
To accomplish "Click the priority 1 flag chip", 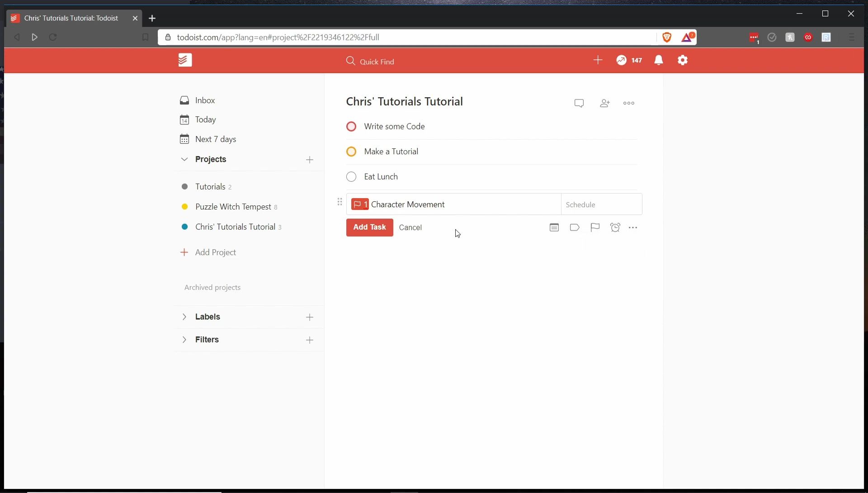I will [x=360, y=204].
